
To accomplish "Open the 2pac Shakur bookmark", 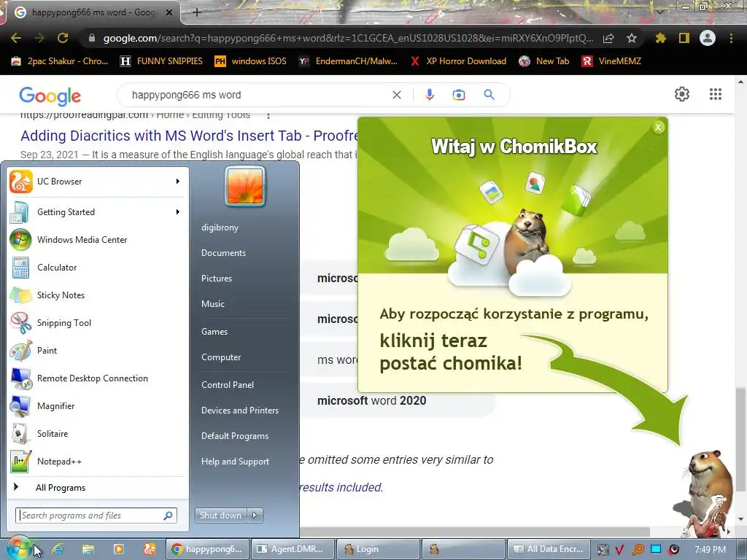I will point(61,61).
